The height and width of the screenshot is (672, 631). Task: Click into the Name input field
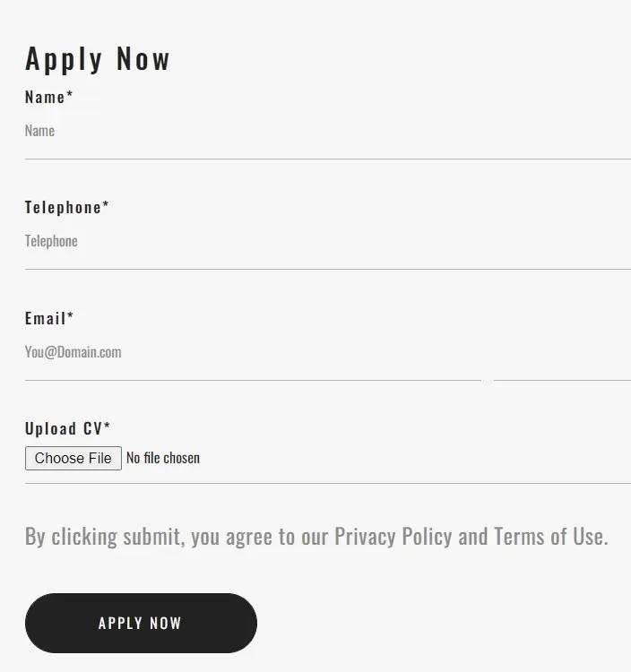pos(328,131)
